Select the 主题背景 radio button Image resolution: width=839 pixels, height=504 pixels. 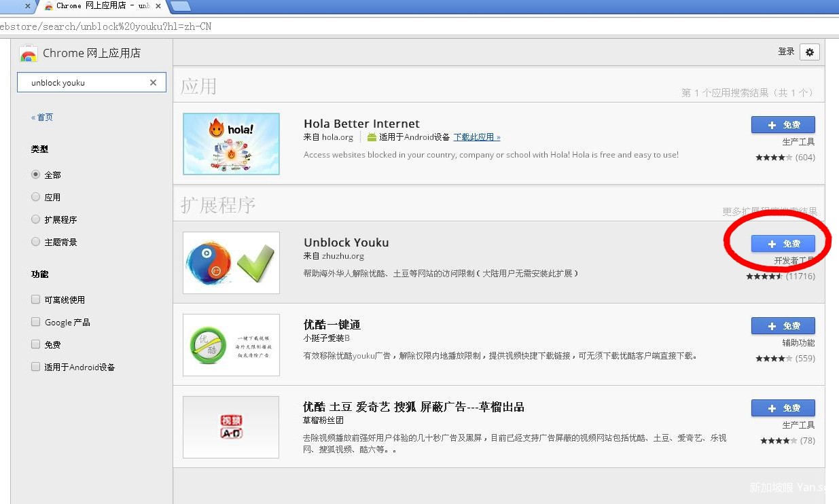point(36,242)
